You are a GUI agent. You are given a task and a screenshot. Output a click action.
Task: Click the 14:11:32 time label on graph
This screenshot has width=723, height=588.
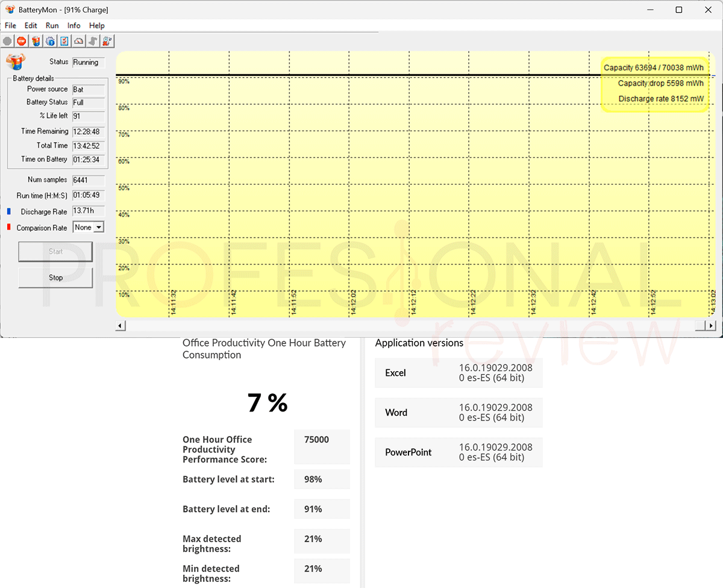point(174,302)
